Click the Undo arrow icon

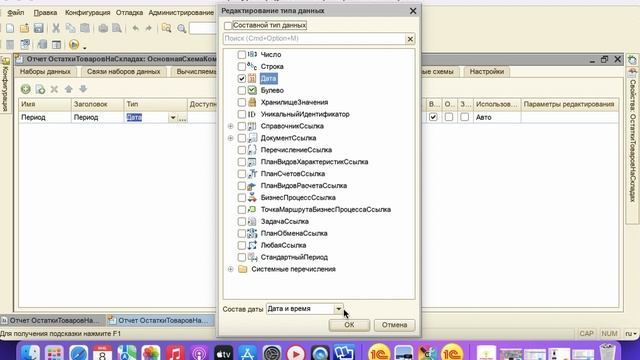tap(136, 28)
